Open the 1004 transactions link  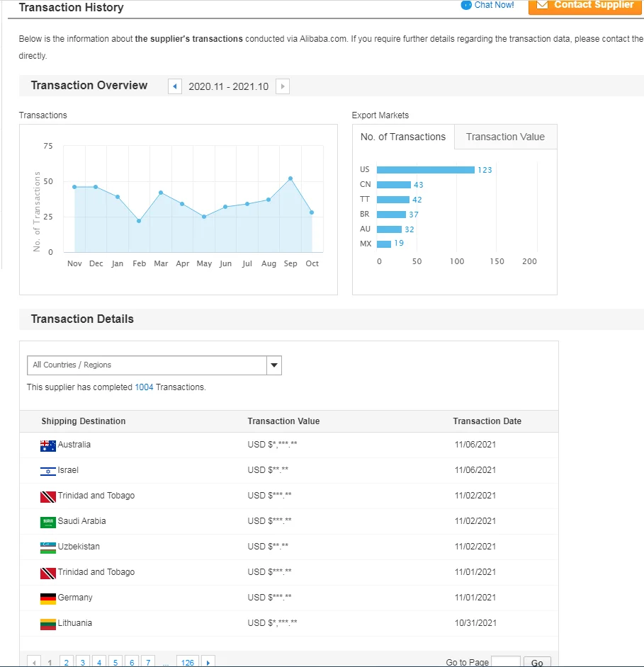[144, 387]
